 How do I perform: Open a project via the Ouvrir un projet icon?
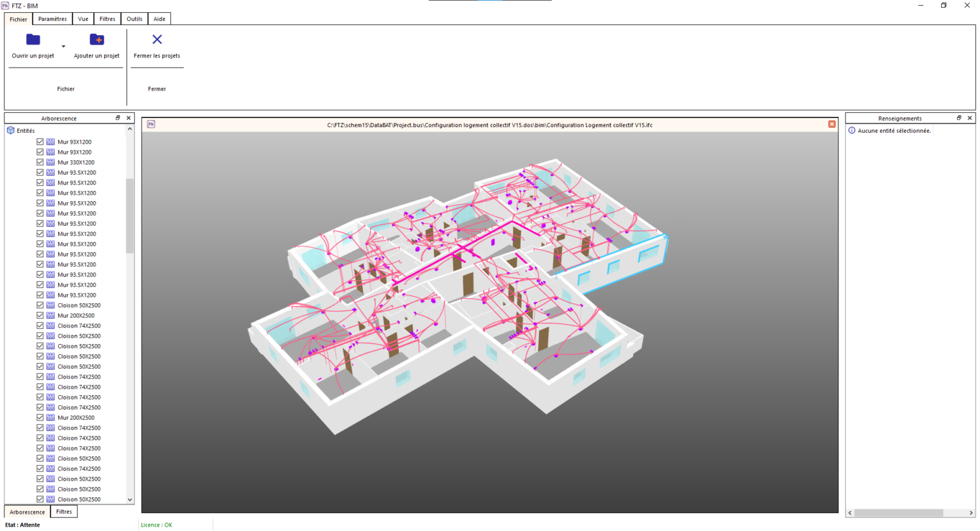coord(33,40)
